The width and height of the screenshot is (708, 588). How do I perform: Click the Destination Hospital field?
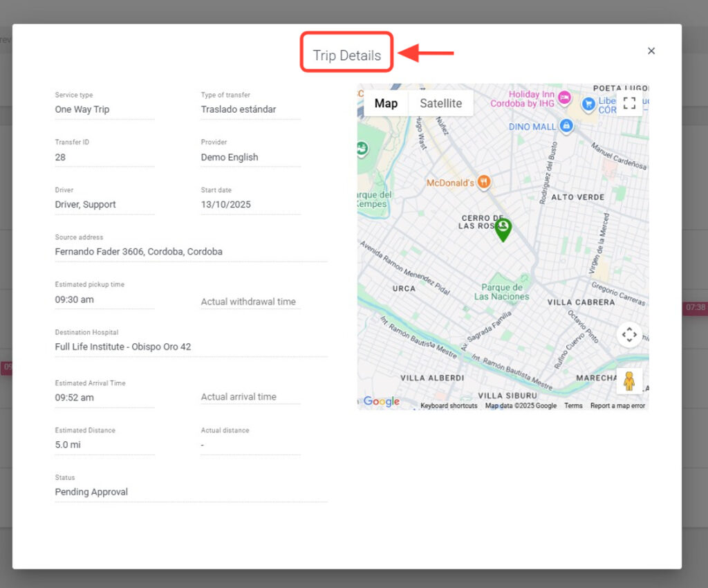tap(190, 347)
